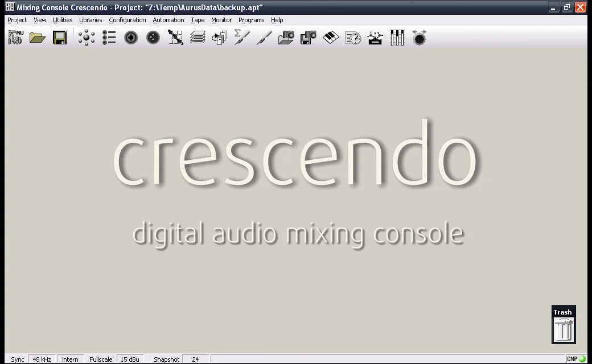The width and height of the screenshot is (592, 364).
Task: Click the snapshot number 24 field
Action: [195, 359]
